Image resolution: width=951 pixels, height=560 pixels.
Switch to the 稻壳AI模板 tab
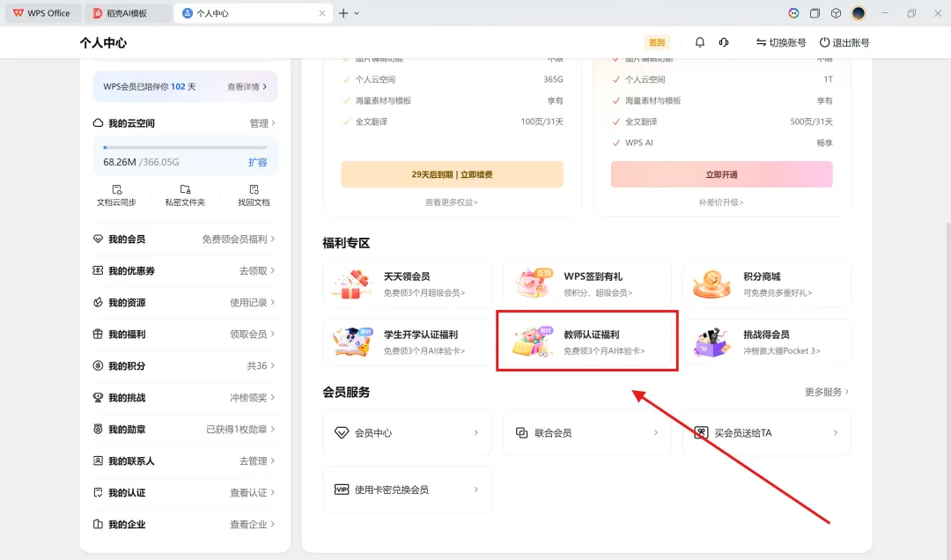click(x=128, y=12)
